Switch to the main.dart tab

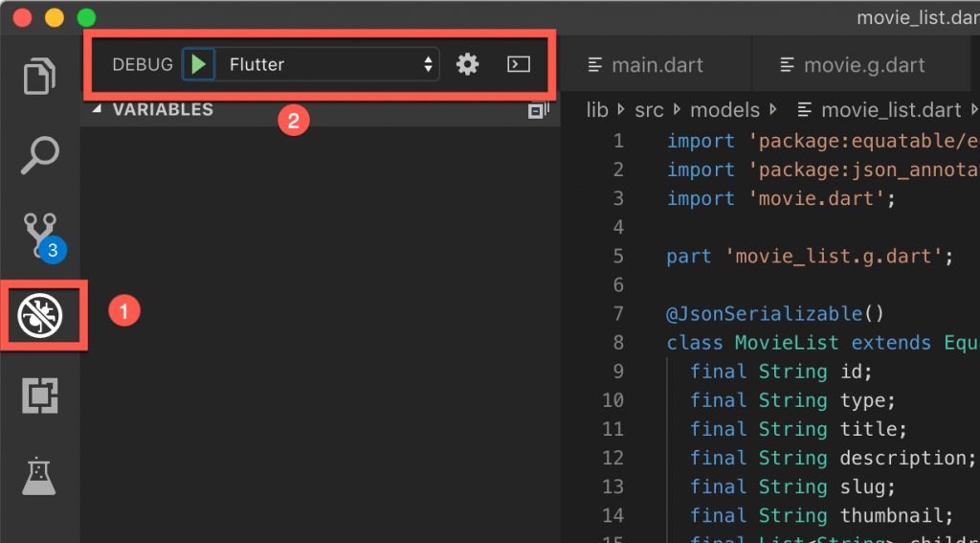click(x=657, y=65)
